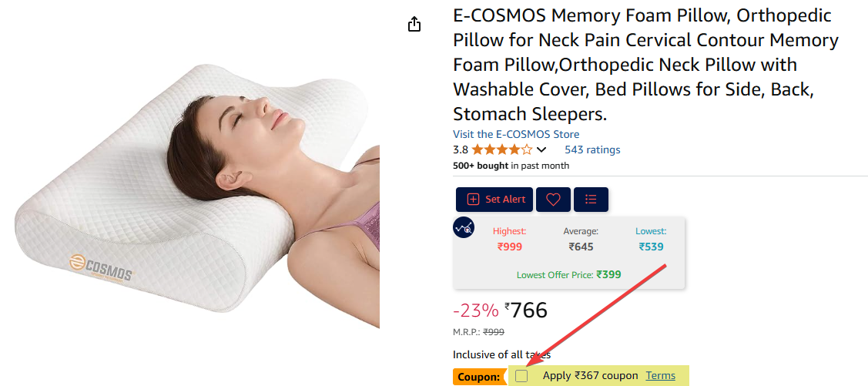Click the Set Alert button label
The image size is (868, 386).
coord(505,200)
